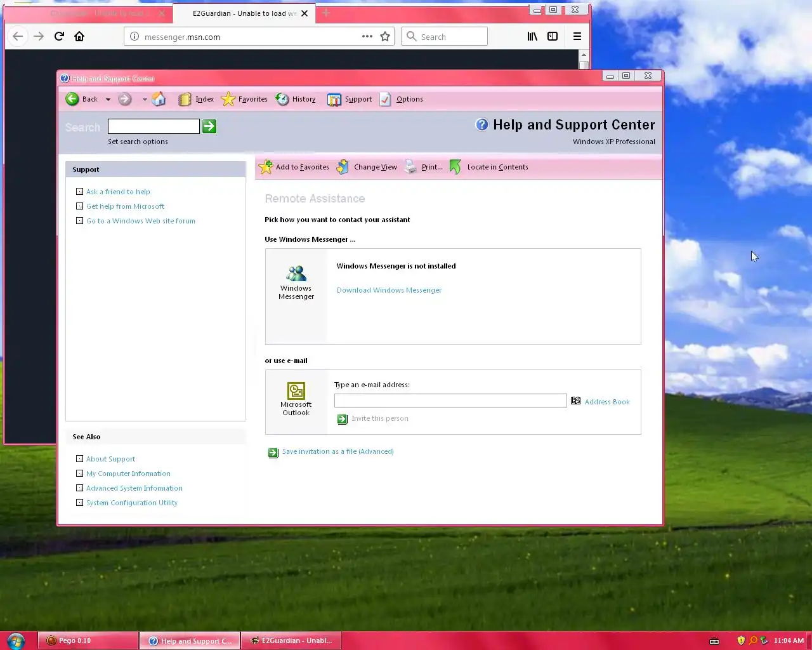Open page actions three-dot menu
The image size is (812, 650).
tap(367, 36)
